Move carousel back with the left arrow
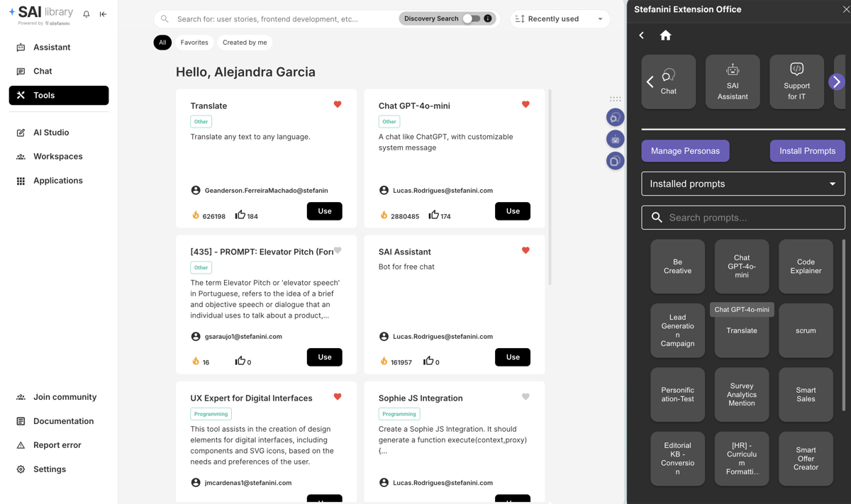Screen dimensions: 851x504 tap(650, 82)
